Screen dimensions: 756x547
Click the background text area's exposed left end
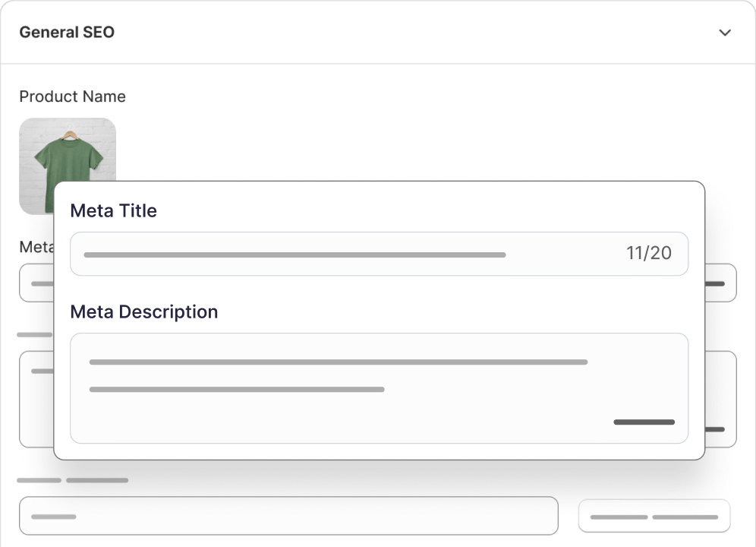36,399
